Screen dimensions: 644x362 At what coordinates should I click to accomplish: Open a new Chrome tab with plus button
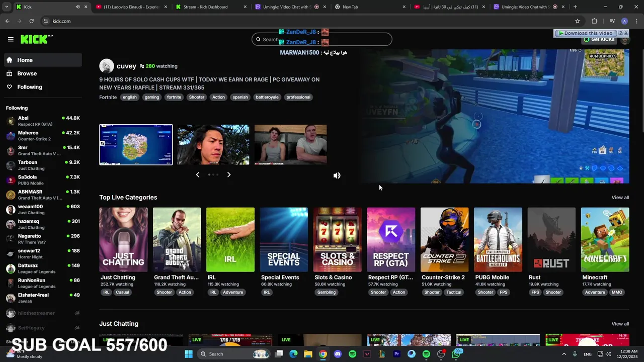pos(575,7)
